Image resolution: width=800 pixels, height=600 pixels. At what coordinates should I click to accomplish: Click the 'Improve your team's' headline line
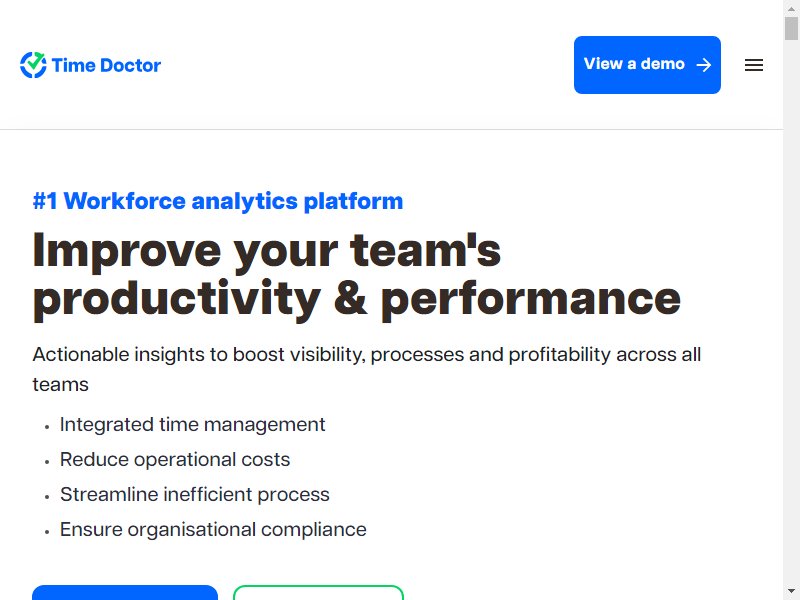click(x=267, y=251)
